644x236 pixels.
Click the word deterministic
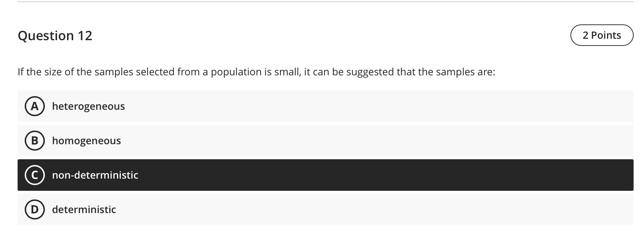point(84,209)
